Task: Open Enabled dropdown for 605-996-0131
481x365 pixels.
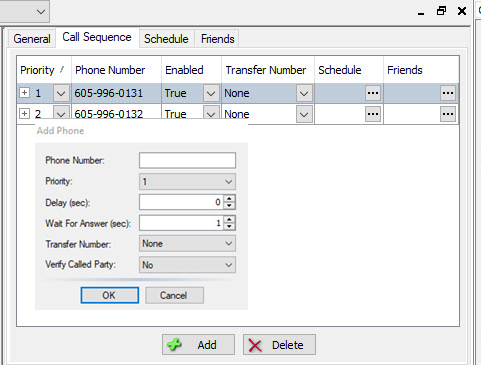Action: pos(211,93)
